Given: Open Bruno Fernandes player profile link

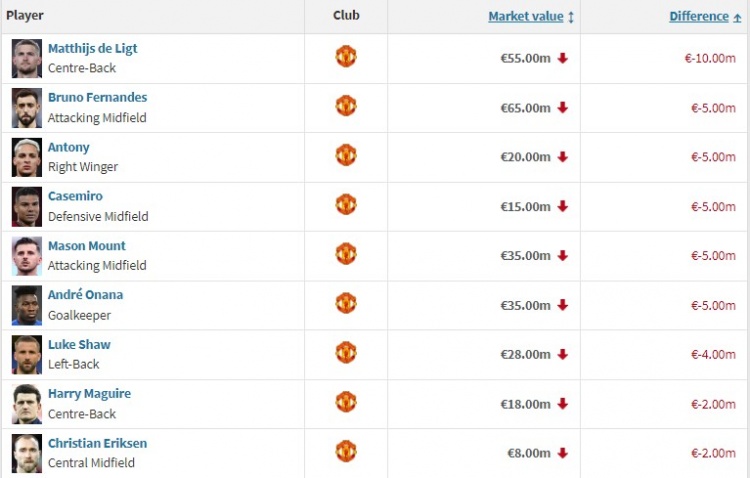Looking at the screenshot, I should tap(98, 97).
